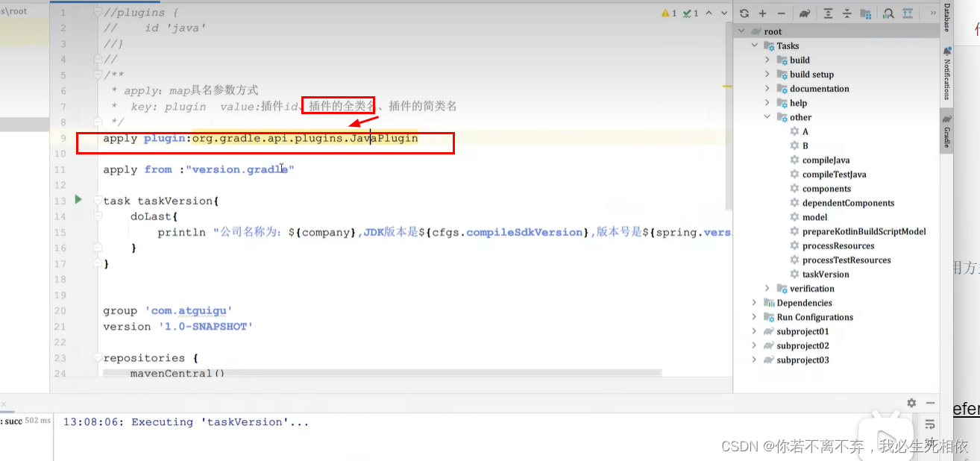
Task: Open the Notifications side tool window
Action: (946, 73)
